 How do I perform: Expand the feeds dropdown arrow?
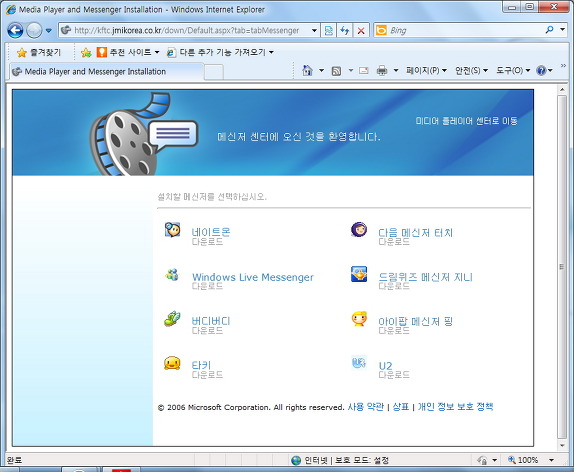[x=350, y=70]
